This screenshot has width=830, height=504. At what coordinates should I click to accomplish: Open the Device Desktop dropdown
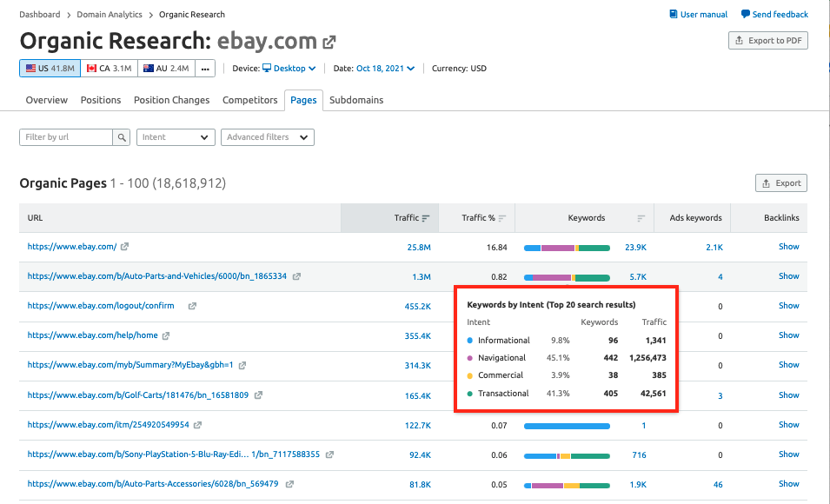pos(289,69)
